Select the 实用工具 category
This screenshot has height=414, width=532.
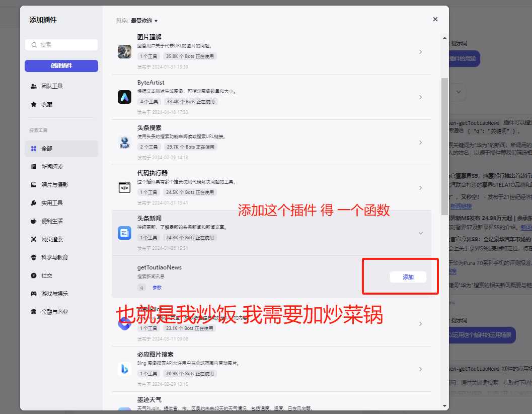tap(61, 203)
